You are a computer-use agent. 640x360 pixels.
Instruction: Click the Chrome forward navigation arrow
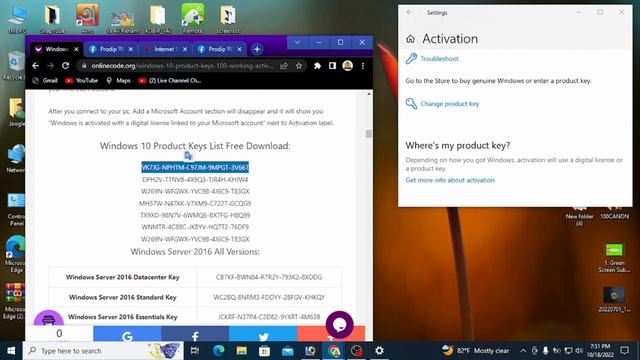tap(50, 66)
